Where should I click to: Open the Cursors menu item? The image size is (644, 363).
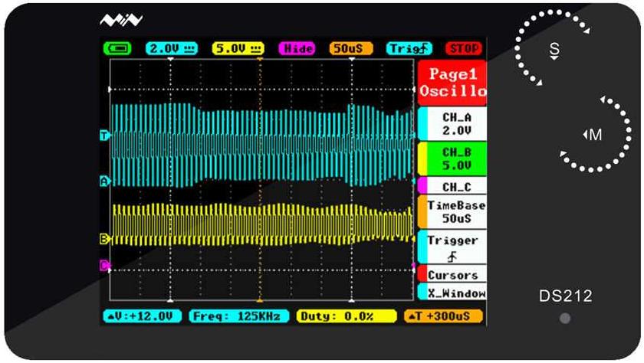click(452, 273)
